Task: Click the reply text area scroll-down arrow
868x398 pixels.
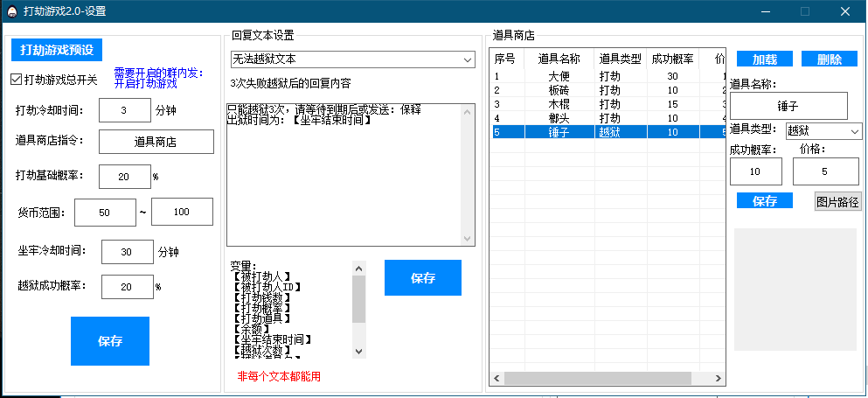Action: (x=467, y=238)
